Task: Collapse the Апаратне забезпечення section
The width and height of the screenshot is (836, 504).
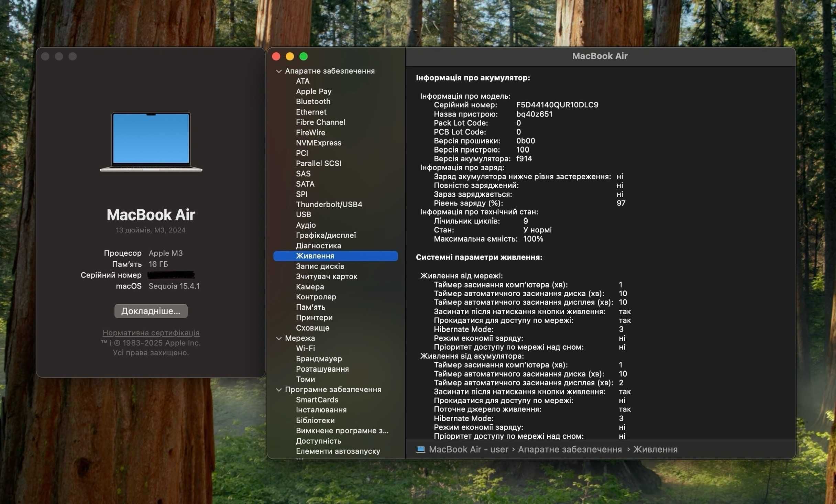Action: (x=279, y=71)
